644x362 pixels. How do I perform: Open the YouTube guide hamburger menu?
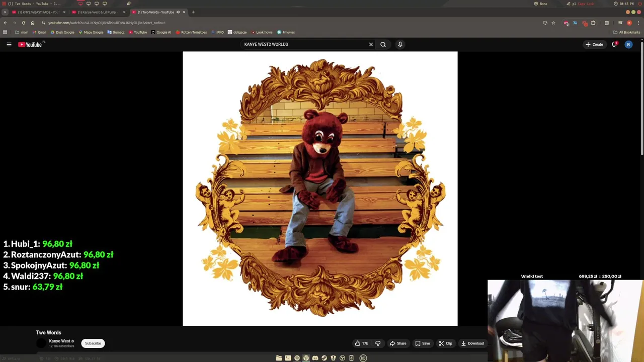(9, 45)
